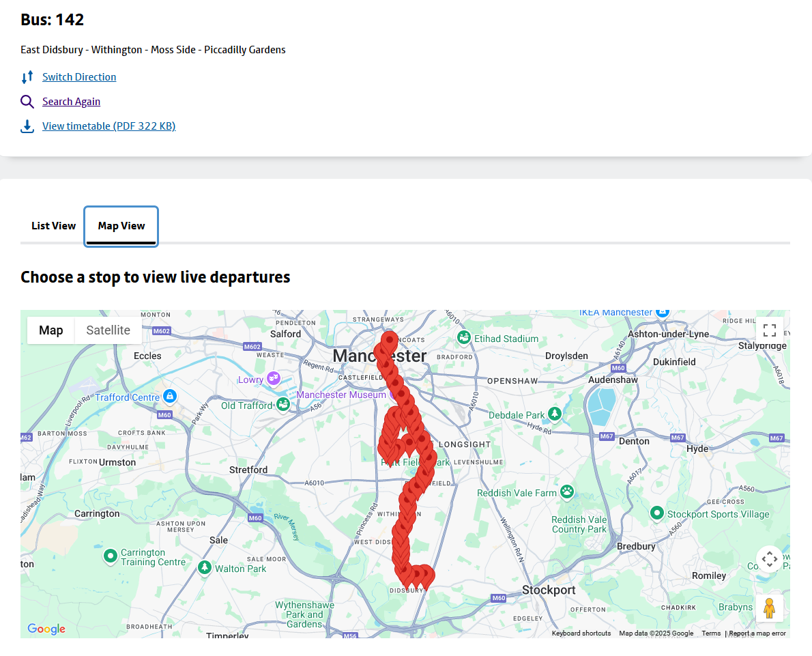Switch to List View tab
The image size is (812, 656).
(x=53, y=226)
